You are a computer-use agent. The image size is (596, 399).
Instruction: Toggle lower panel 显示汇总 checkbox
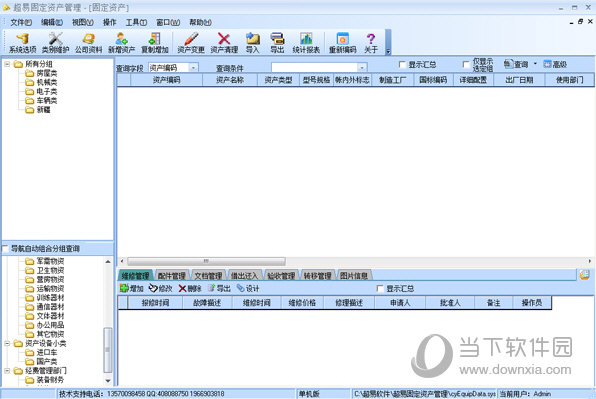(380, 288)
